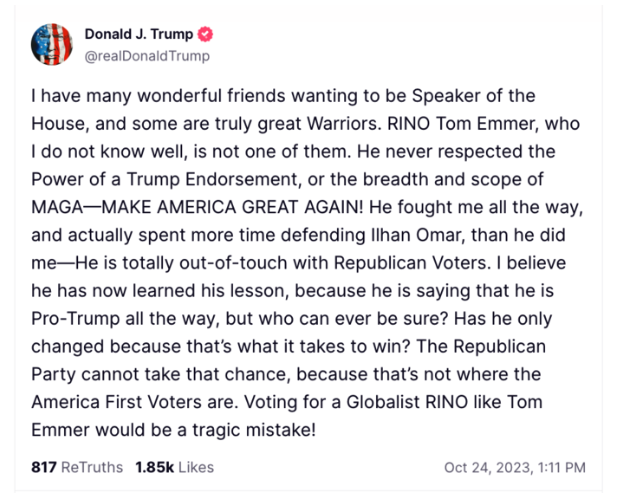631x501 pixels.
Task: Click the flag-painted profile avatar
Action: [x=52, y=44]
